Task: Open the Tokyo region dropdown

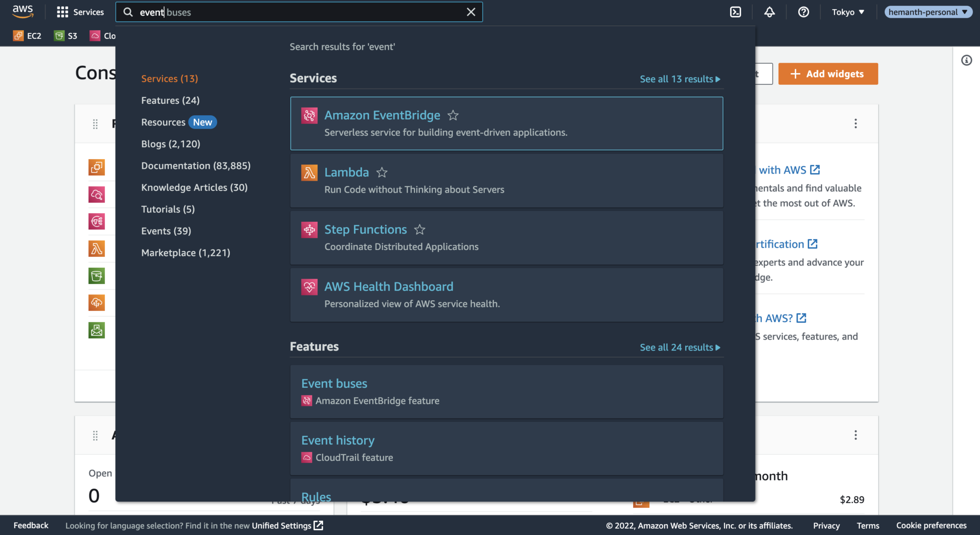Action: (848, 12)
